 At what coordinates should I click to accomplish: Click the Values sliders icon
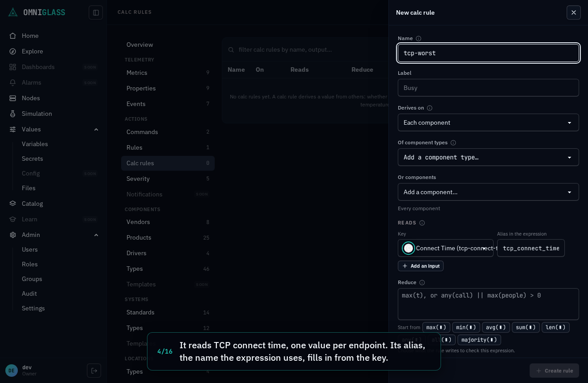point(13,129)
